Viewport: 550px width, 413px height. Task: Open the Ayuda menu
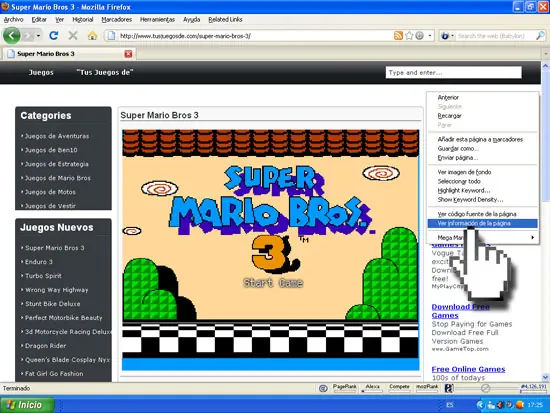tap(192, 20)
